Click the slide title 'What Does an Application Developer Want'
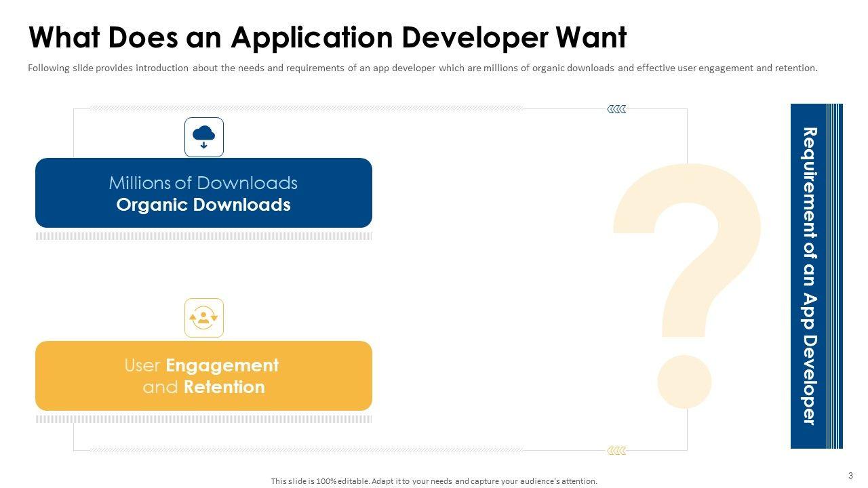868x488 pixels. point(328,38)
